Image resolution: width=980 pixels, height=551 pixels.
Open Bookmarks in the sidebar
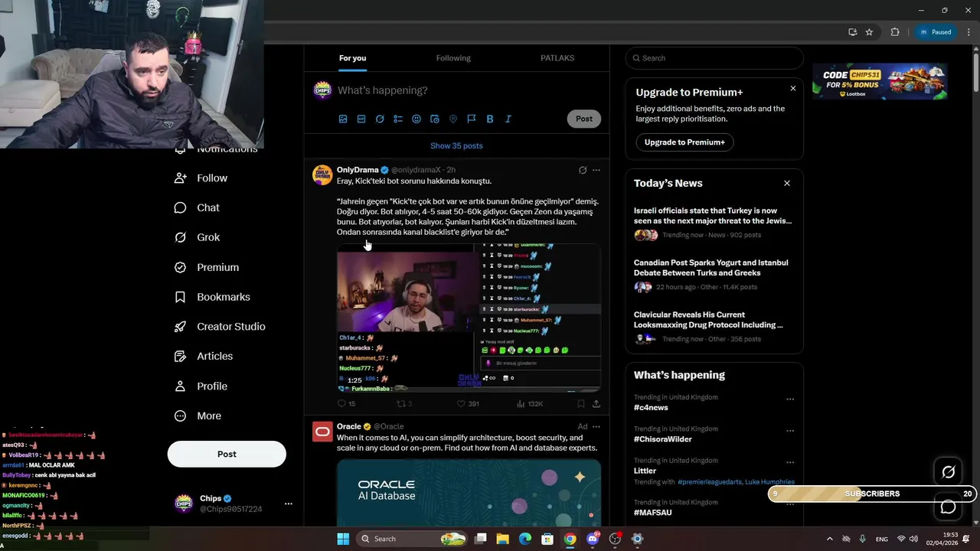(x=213, y=297)
